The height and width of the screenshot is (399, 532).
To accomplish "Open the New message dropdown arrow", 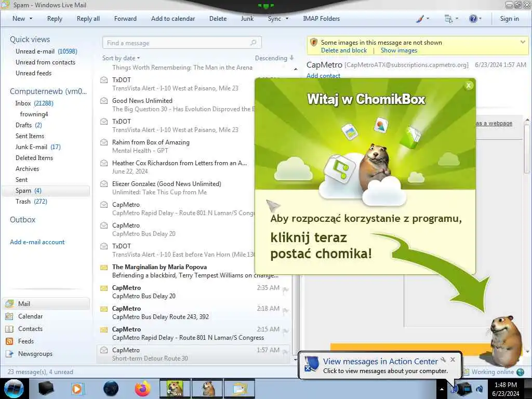I will tap(31, 19).
